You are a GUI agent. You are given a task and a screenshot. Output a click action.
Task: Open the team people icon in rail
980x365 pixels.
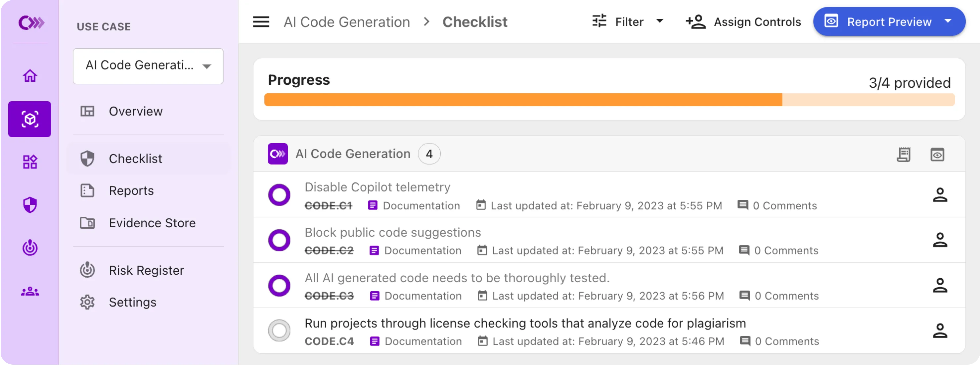click(x=30, y=292)
